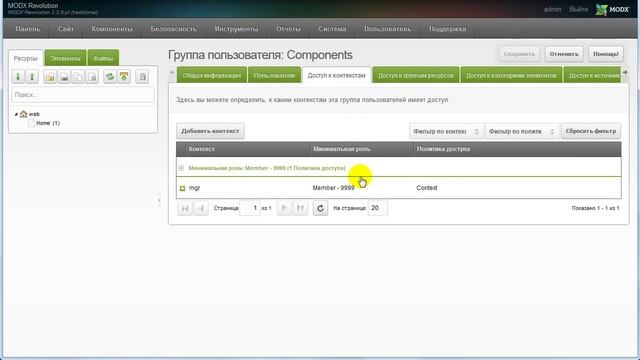Click the MODX logo in the header

612,9
